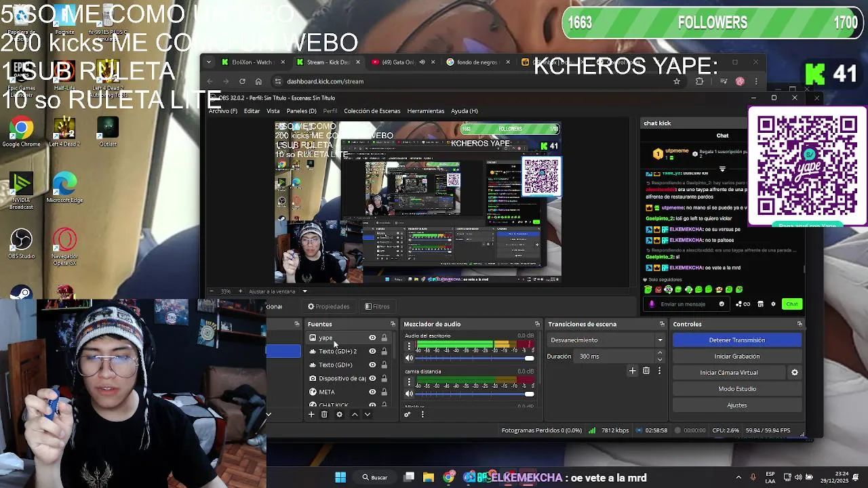868x488 pixels.
Task: Open the Vista menu
Action: pyautogui.click(x=273, y=111)
